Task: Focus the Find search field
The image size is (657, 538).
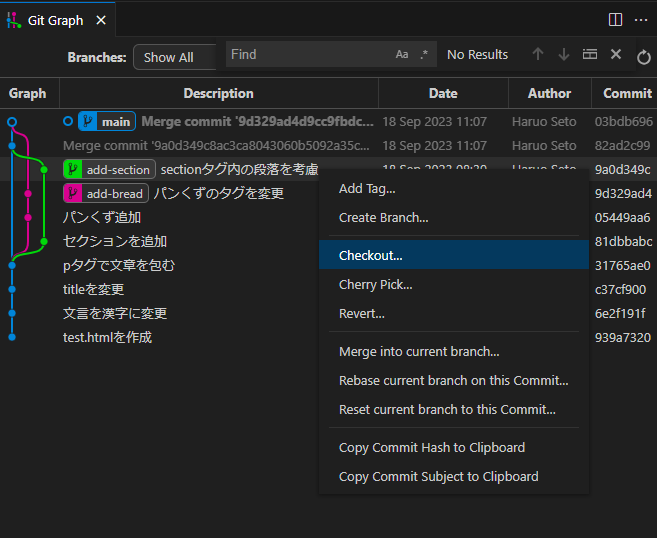Action: 308,54
